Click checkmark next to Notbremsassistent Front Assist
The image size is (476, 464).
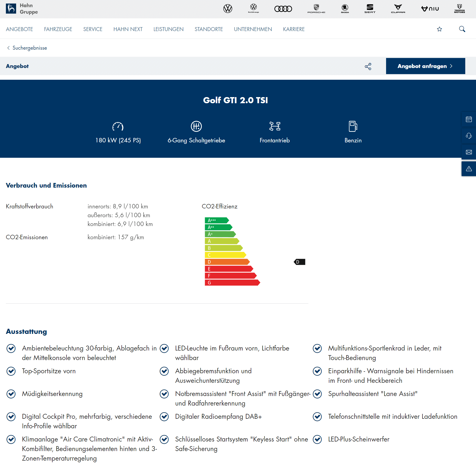[x=164, y=394]
